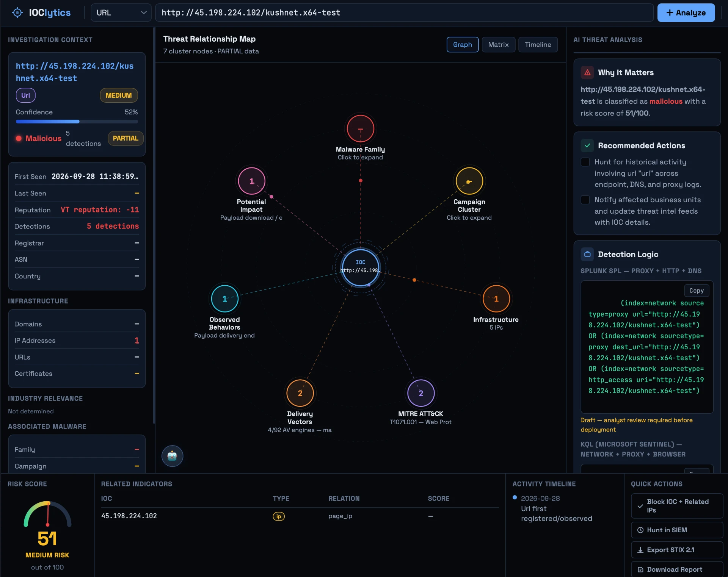Select the Delivery Vectors graph node

point(300,393)
